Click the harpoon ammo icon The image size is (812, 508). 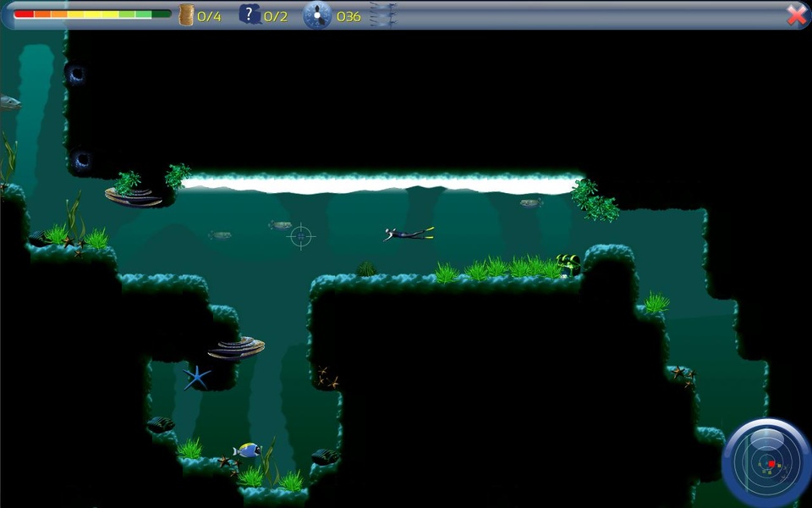[383, 14]
